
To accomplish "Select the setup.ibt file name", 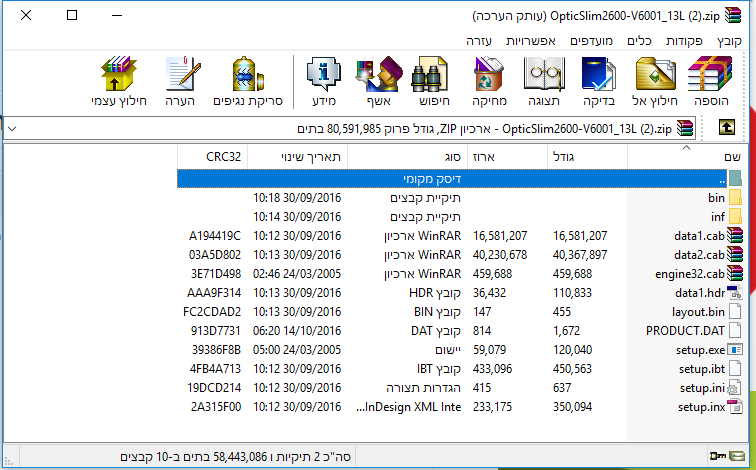I will (x=702, y=369).
